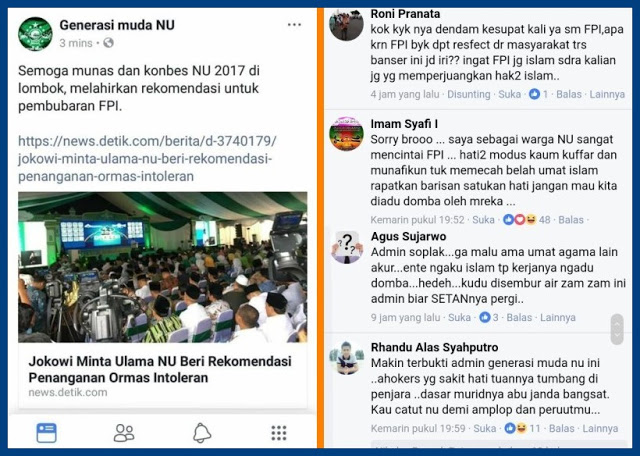
Task: Click Balas under Imam Syafi I's comment
Action: [571, 220]
